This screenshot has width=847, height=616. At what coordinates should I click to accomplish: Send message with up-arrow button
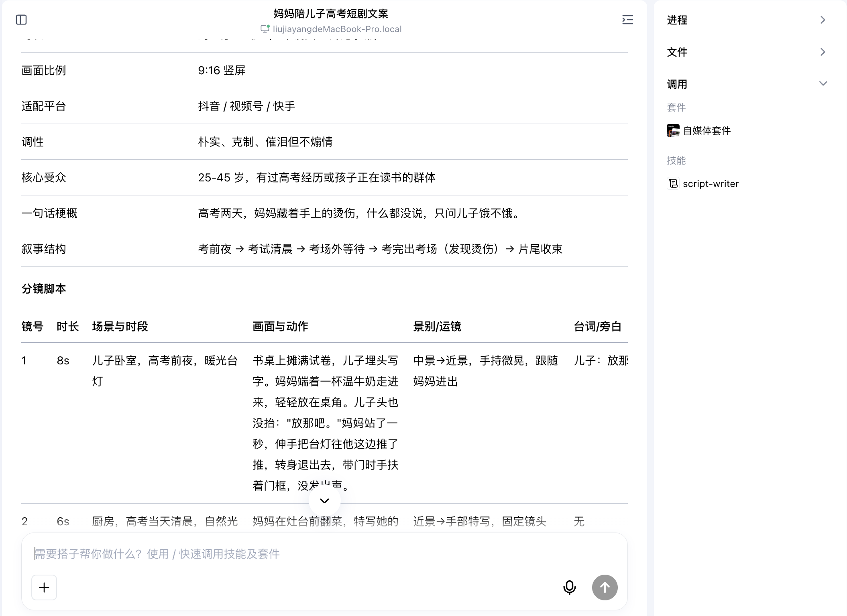coord(605,588)
